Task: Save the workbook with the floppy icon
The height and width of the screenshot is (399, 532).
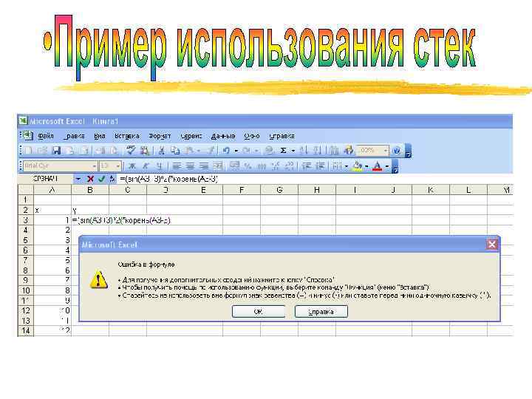Action: click(x=56, y=150)
